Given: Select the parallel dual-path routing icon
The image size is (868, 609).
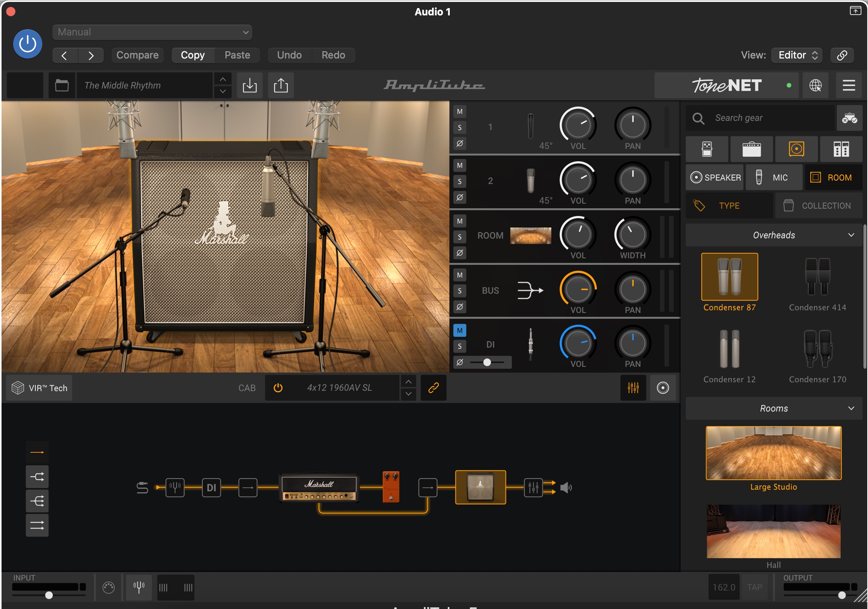Looking at the screenshot, I should coord(37,525).
